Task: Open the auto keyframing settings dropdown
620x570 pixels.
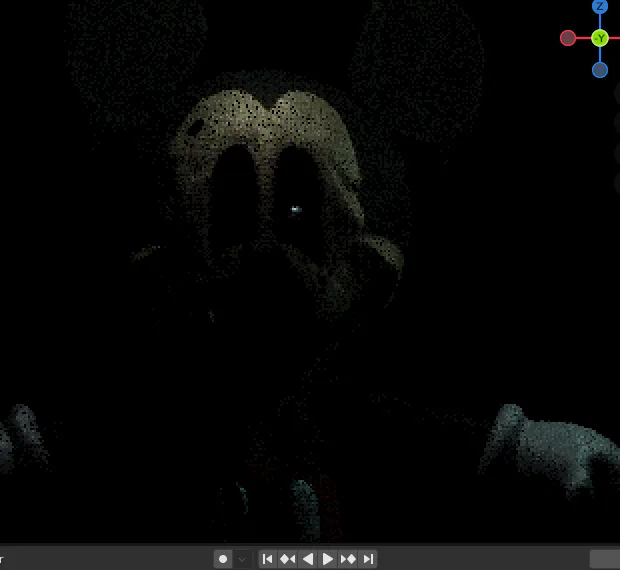Action: coord(242,559)
